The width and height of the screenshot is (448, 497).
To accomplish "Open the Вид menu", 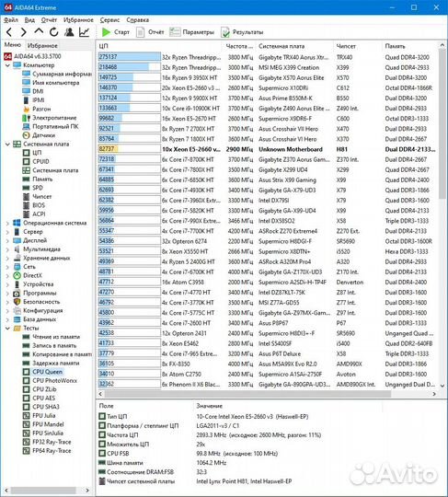I will 29,20.
